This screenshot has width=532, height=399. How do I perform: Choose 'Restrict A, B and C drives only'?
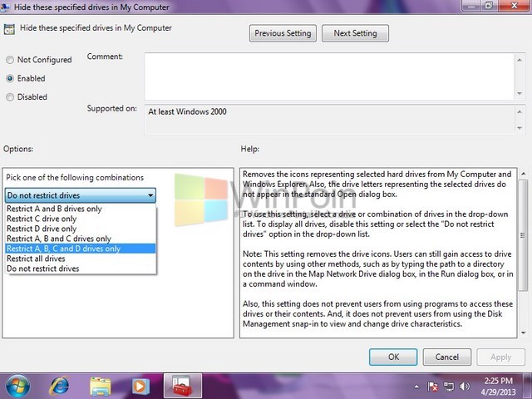(x=81, y=239)
